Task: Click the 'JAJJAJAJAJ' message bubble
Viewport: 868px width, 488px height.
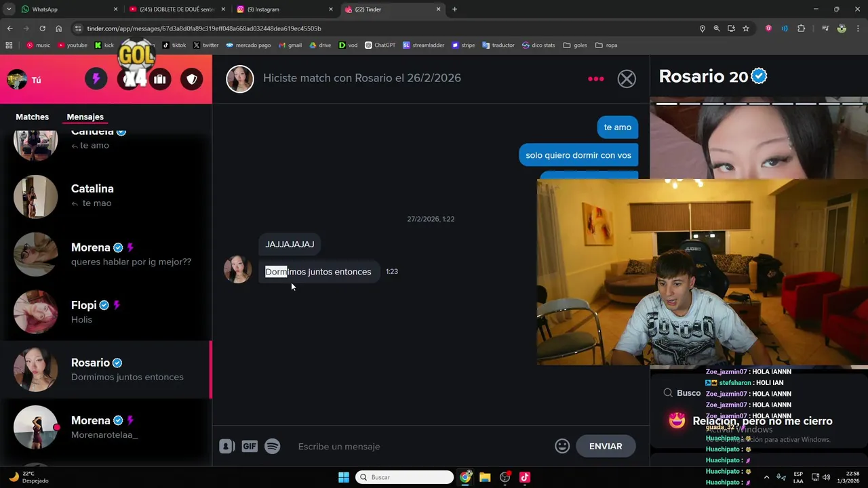Action: [x=290, y=244]
